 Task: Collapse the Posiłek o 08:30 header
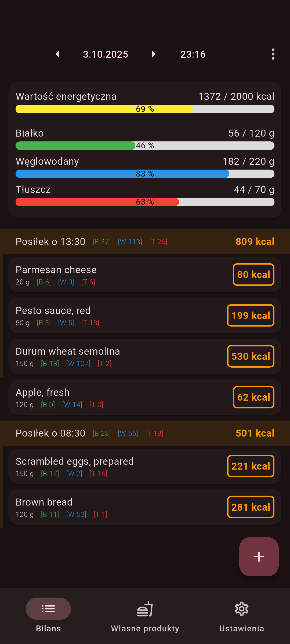click(x=145, y=433)
